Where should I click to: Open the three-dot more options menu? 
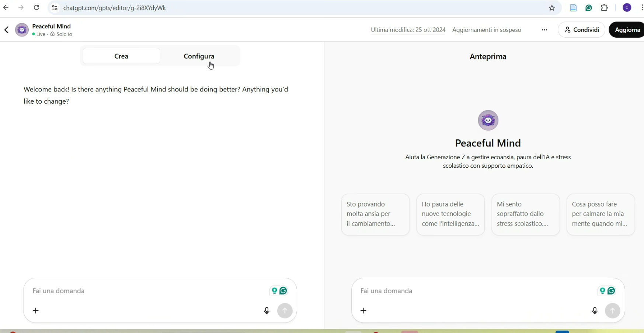pyautogui.click(x=544, y=30)
